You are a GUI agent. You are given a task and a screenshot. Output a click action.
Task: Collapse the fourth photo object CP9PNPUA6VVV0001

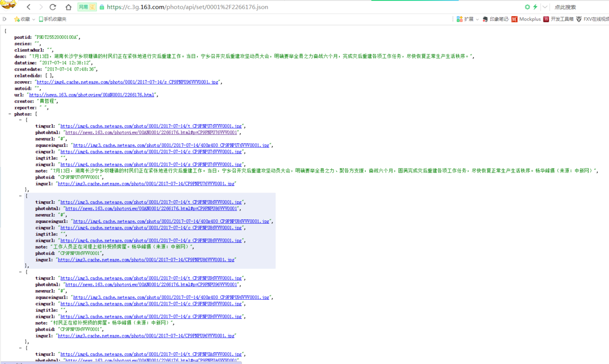tap(20, 348)
